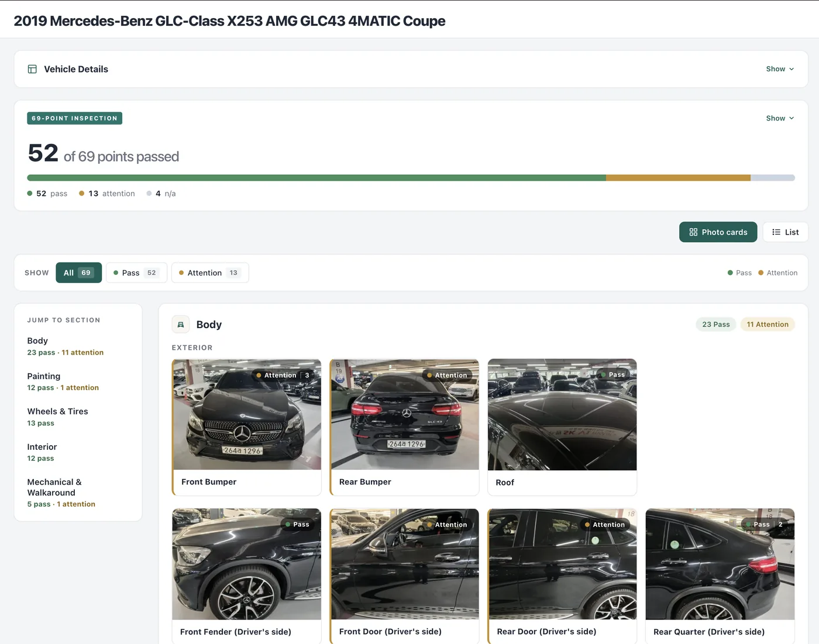Click Attention badge on Front Door card
819x644 pixels.
click(x=447, y=525)
